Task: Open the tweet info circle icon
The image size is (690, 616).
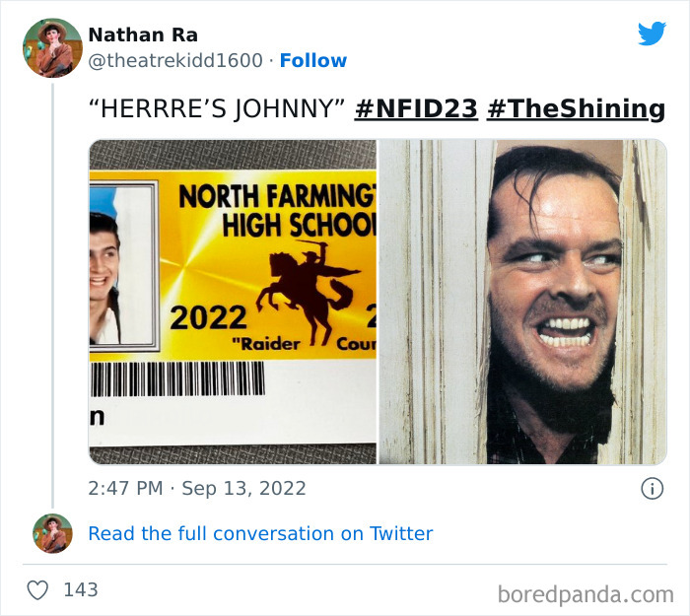Action: [652, 489]
